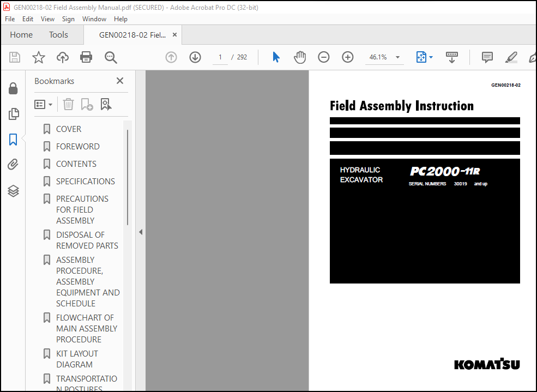Select GEN00218-02 document tab
Image resolution: width=537 pixels, height=392 pixels.
point(132,35)
